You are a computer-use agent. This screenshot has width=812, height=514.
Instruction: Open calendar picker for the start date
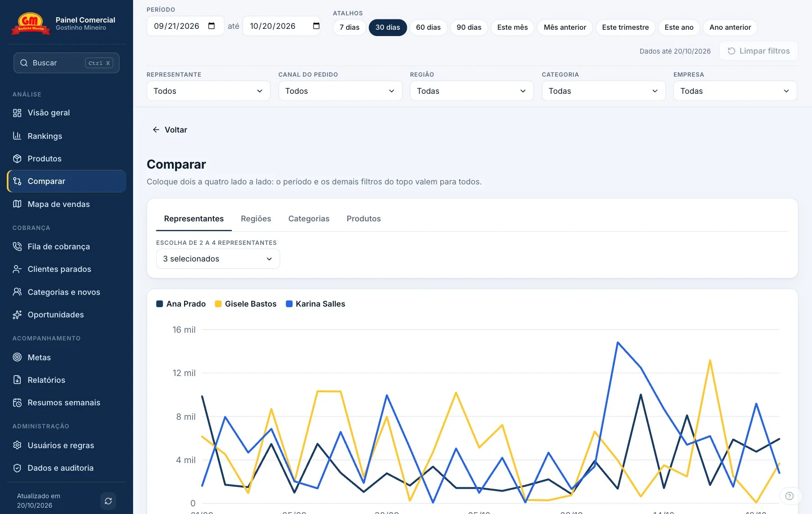[x=212, y=26]
